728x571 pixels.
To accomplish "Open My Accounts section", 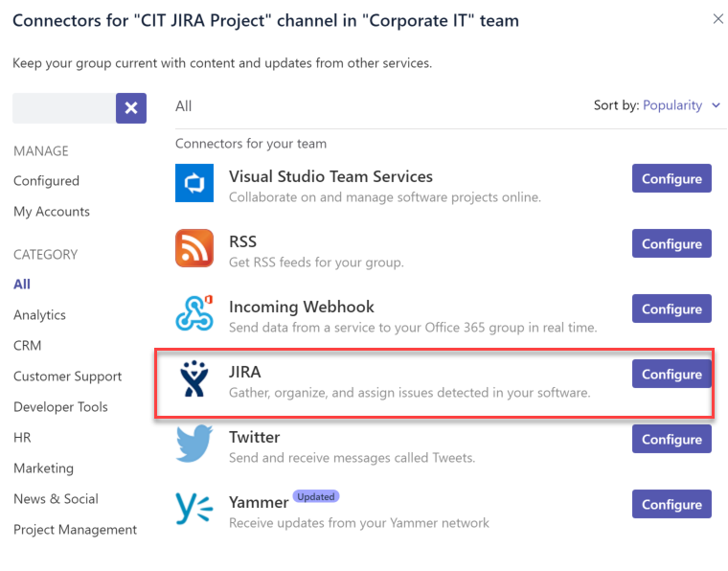I will click(52, 212).
